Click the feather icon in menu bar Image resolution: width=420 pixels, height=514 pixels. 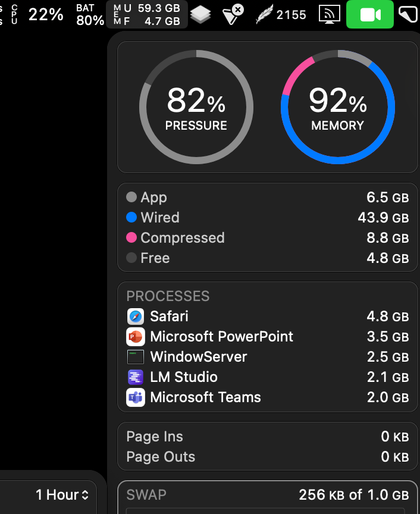click(x=264, y=15)
